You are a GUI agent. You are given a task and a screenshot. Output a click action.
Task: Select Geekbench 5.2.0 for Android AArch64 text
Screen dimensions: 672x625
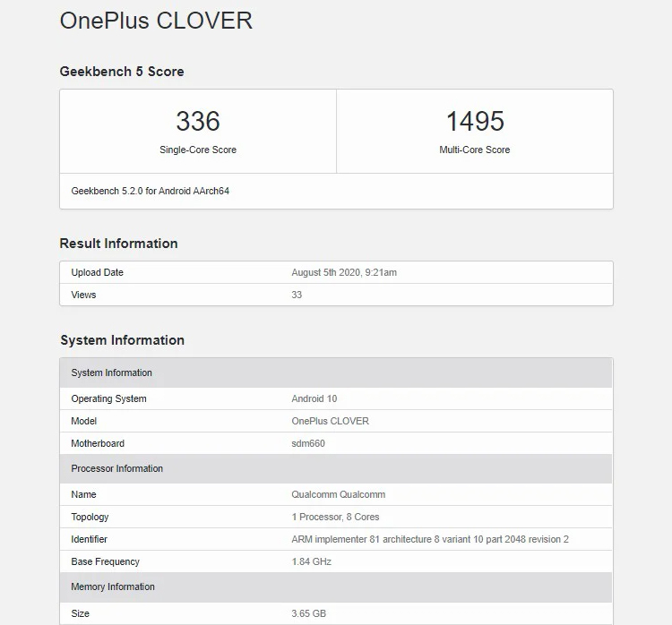[150, 191]
